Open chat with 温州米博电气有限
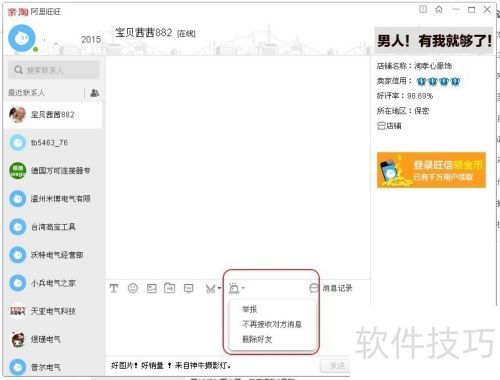Viewport: 500px width, 380px height. point(53,199)
